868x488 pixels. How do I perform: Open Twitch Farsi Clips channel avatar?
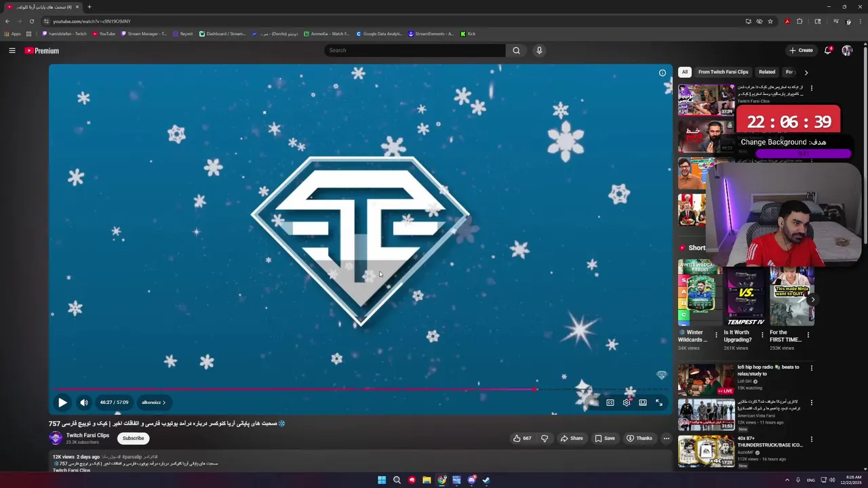click(x=56, y=439)
